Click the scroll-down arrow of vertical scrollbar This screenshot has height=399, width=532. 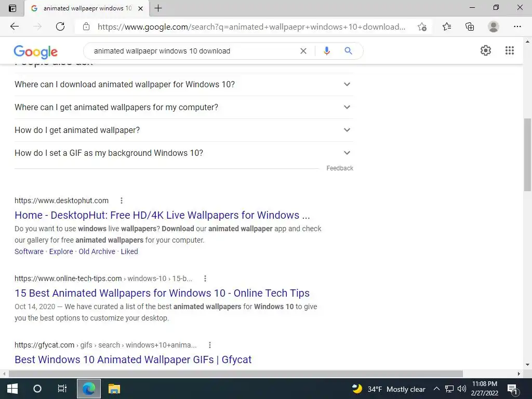(527, 365)
